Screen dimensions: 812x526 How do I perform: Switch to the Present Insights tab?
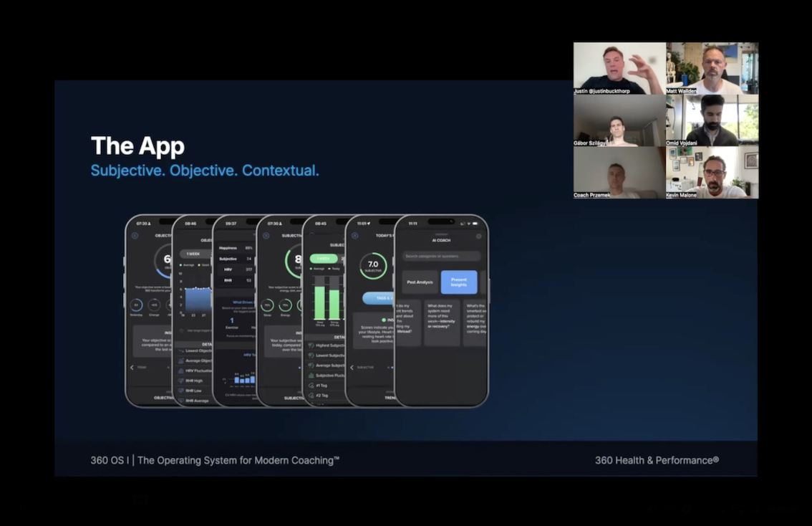tap(459, 282)
